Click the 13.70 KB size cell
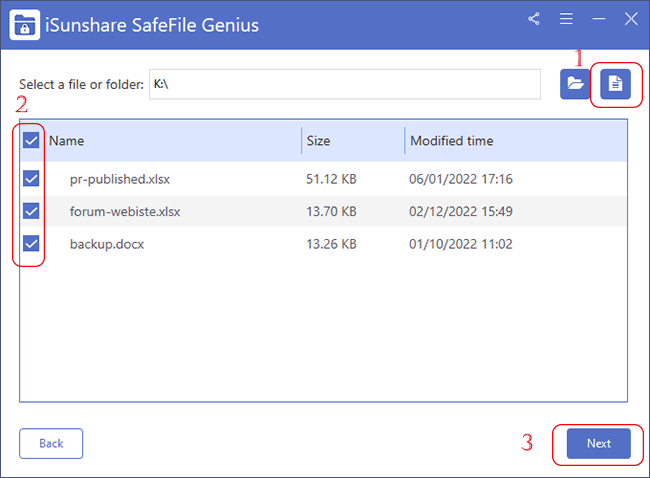The width and height of the screenshot is (650, 478). (x=331, y=211)
